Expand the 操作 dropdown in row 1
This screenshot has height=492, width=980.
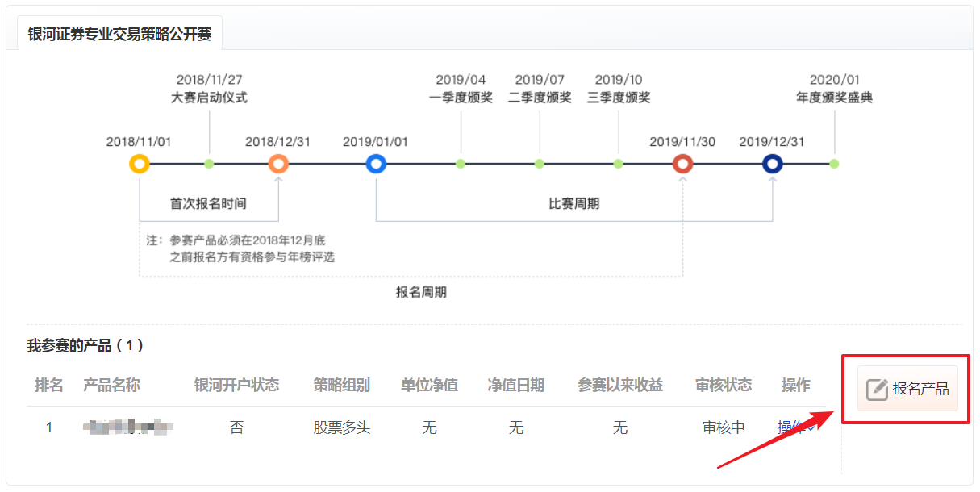coord(795,427)
